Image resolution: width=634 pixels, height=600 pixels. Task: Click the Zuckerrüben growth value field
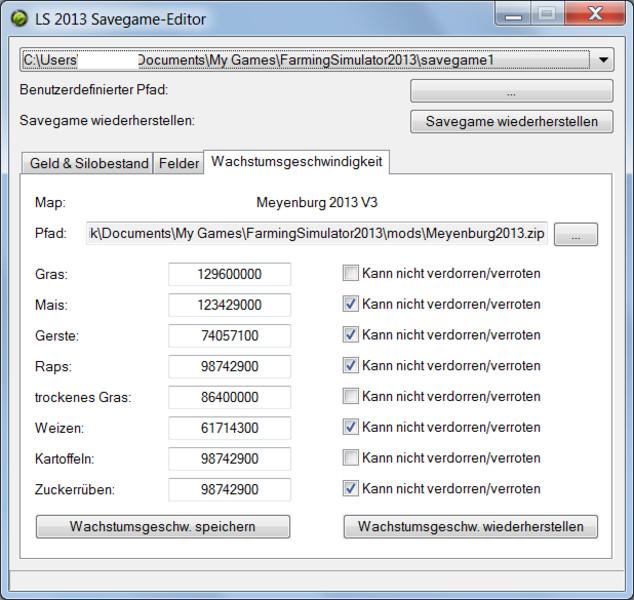click(x=229, y=490)
